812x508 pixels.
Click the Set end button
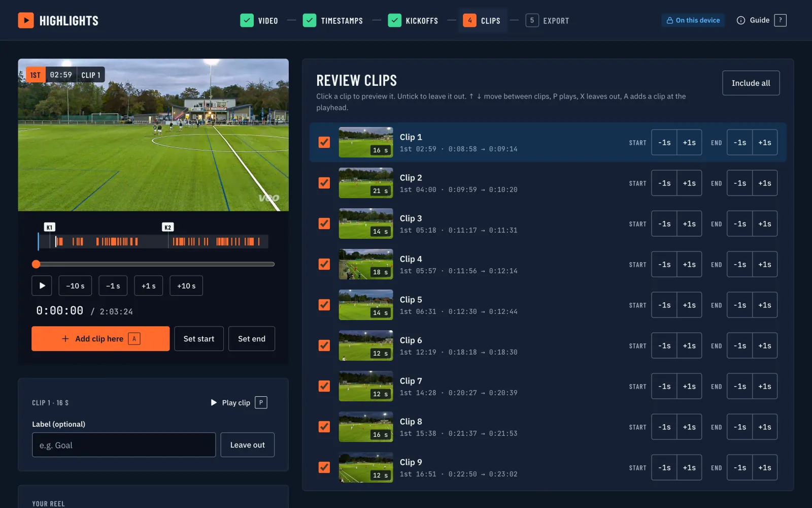[x=252, y=338]
